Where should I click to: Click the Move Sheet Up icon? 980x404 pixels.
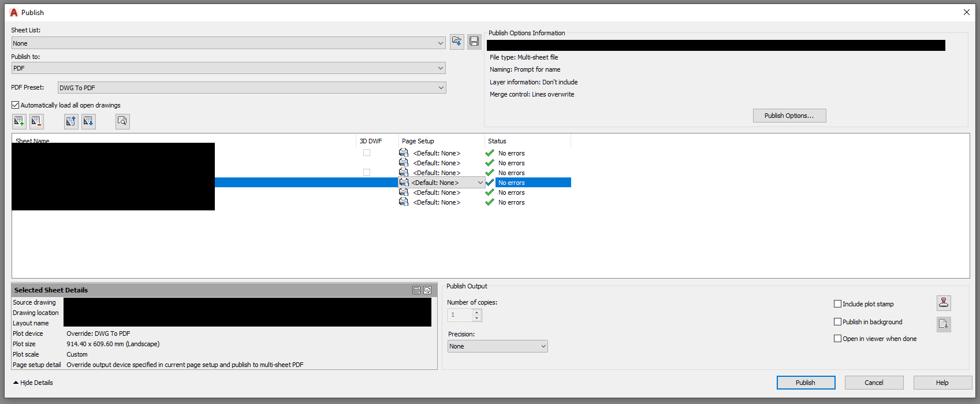[x=71, y=121]
